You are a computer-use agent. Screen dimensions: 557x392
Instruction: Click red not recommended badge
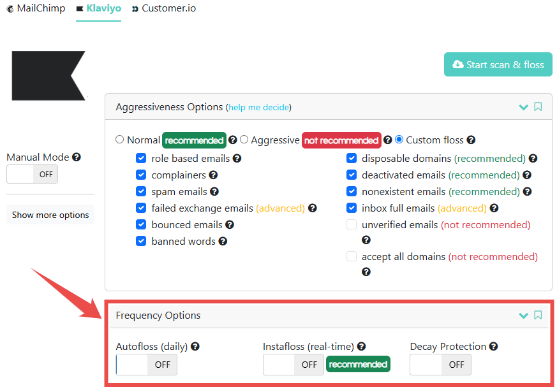click(341, 140)
